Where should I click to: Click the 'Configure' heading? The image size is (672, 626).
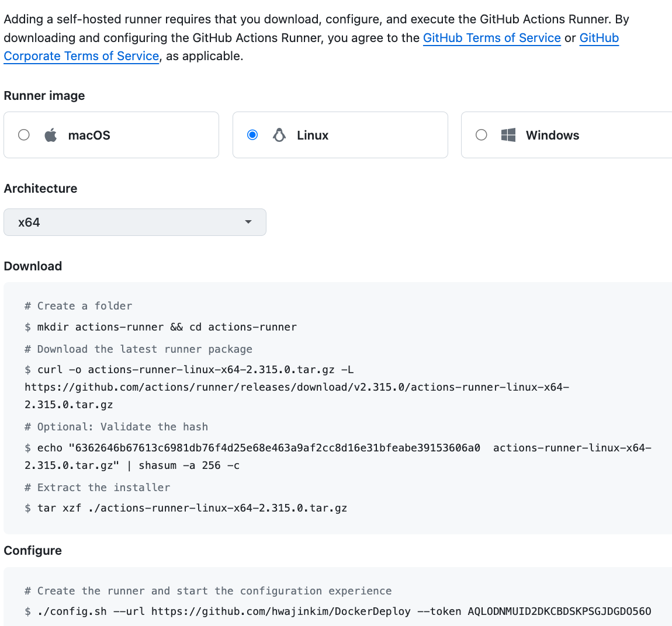[33, 550]
